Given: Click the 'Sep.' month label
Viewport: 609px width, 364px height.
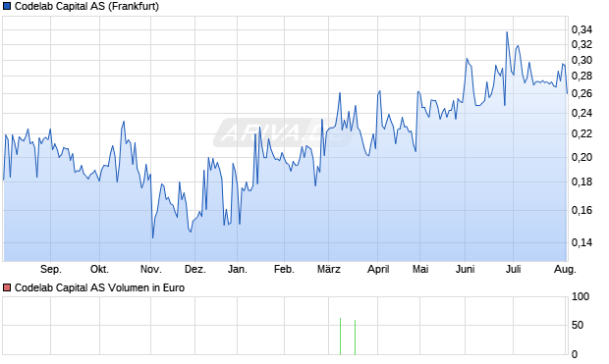Looking at the screenshot, I should (51, 269).
